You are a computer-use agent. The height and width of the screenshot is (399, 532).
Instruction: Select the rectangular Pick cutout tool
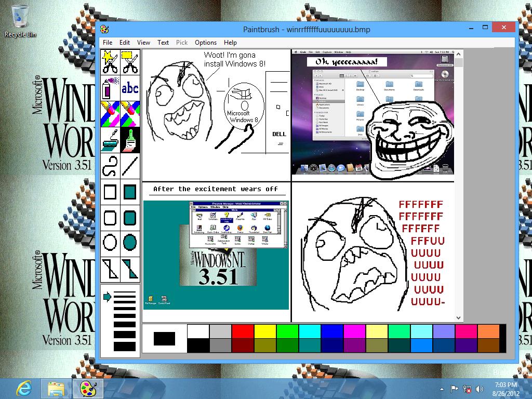[x=130, y=62]
